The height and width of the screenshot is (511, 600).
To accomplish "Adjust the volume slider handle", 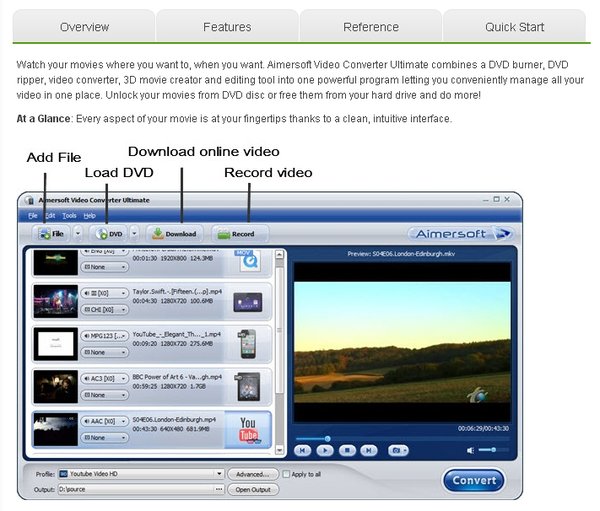I will [x=494, y=450].
